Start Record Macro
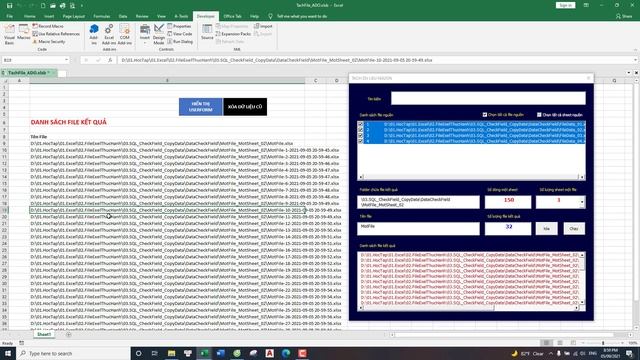This screenshot has width=640, height=360. [x=48, y=26]
